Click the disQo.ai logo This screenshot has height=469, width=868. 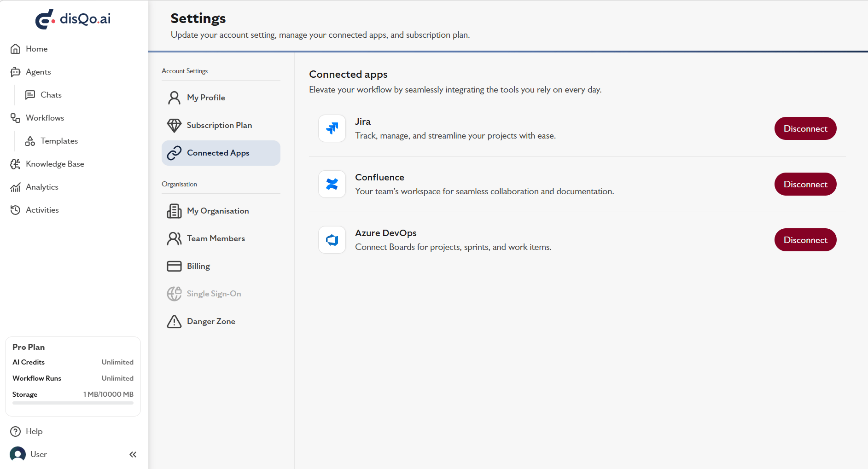pos(73,19)
